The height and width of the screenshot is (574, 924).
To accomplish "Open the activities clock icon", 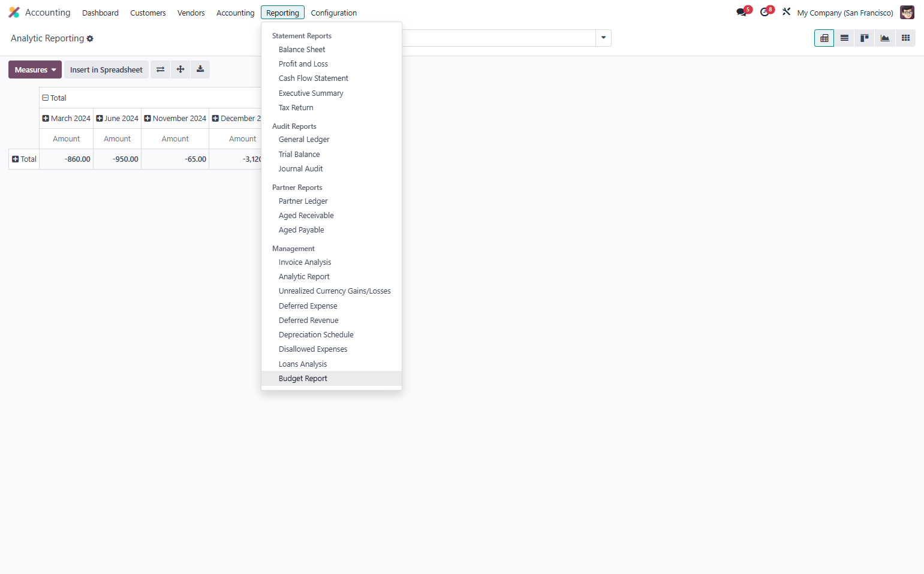I will (765, 12).
